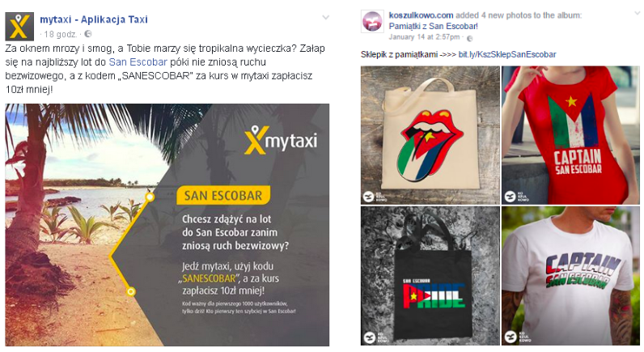
Task: Open the mytaxi - Aplikacja Taxi page link
Action: click(94, 19)
